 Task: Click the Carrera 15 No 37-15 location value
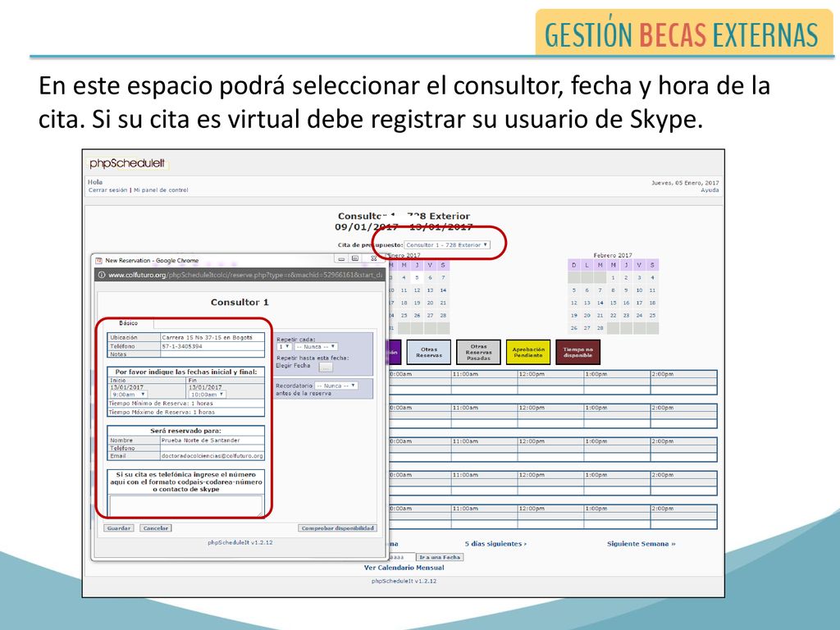click(207, 337)
